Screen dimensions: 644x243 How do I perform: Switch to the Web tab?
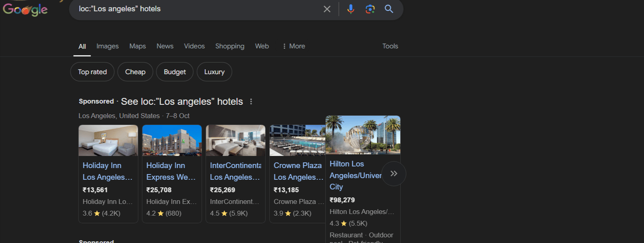[262, 46]
